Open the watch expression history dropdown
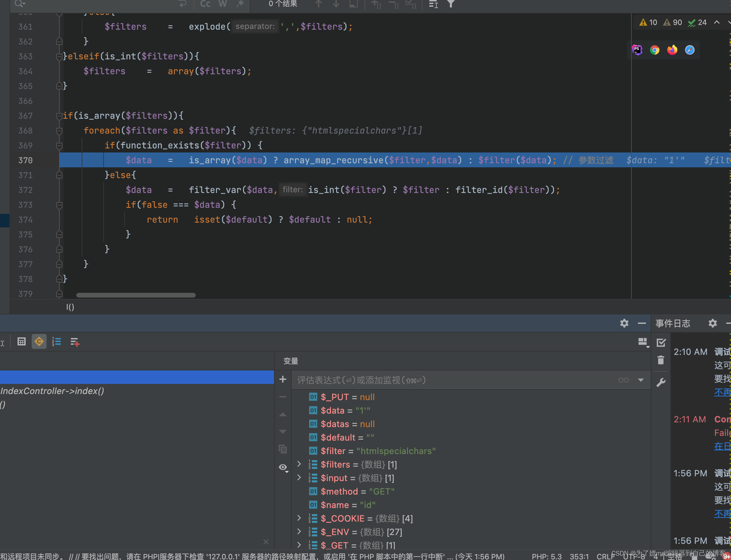This screenshot has height=560, width=731. (x=641, y=380)
